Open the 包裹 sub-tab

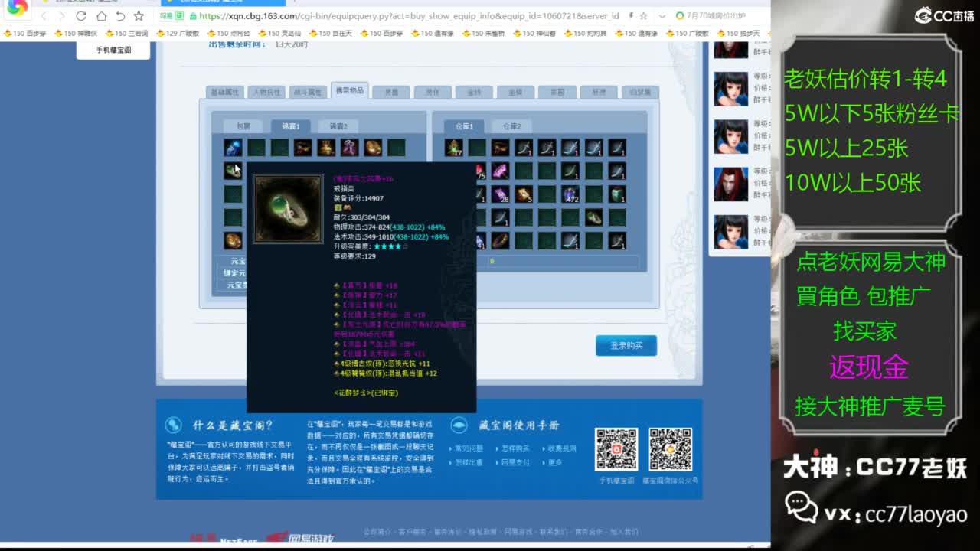(243, 126)
